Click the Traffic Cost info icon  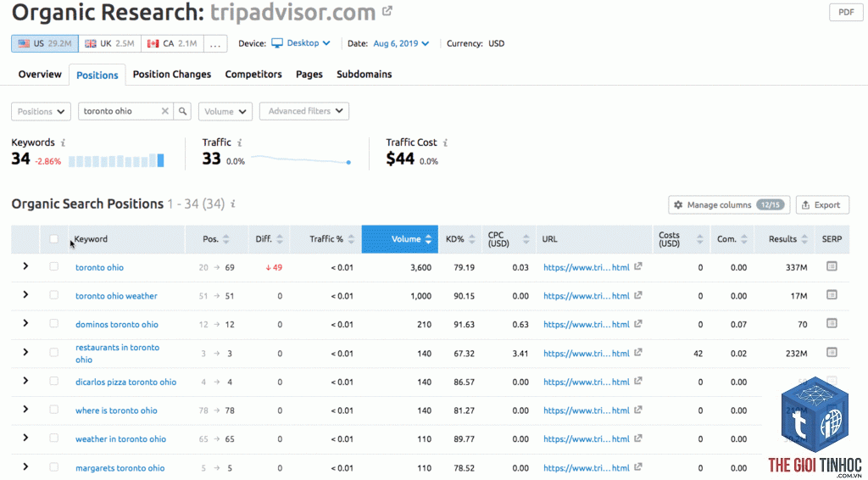tap(445, 142)
